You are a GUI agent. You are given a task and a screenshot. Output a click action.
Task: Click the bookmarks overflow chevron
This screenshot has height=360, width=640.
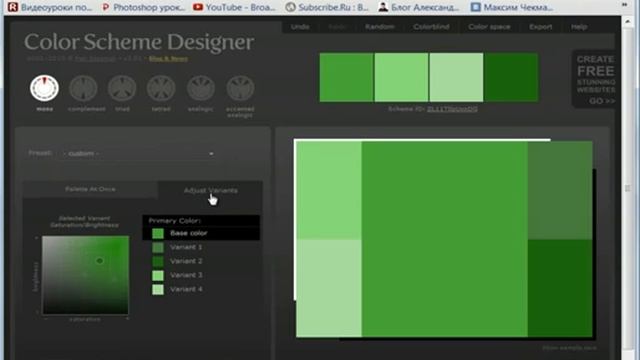(x=624, y=5)
